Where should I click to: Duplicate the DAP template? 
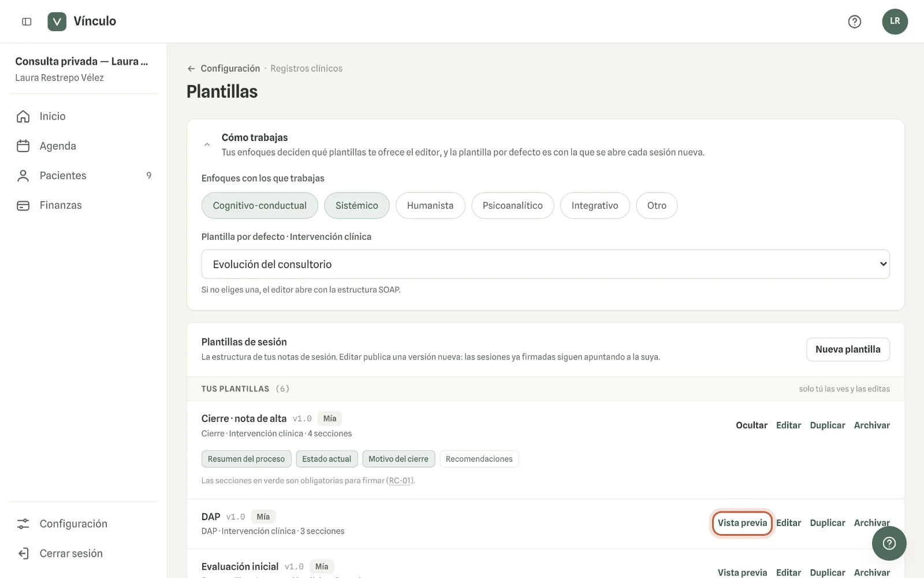[827, 523]
